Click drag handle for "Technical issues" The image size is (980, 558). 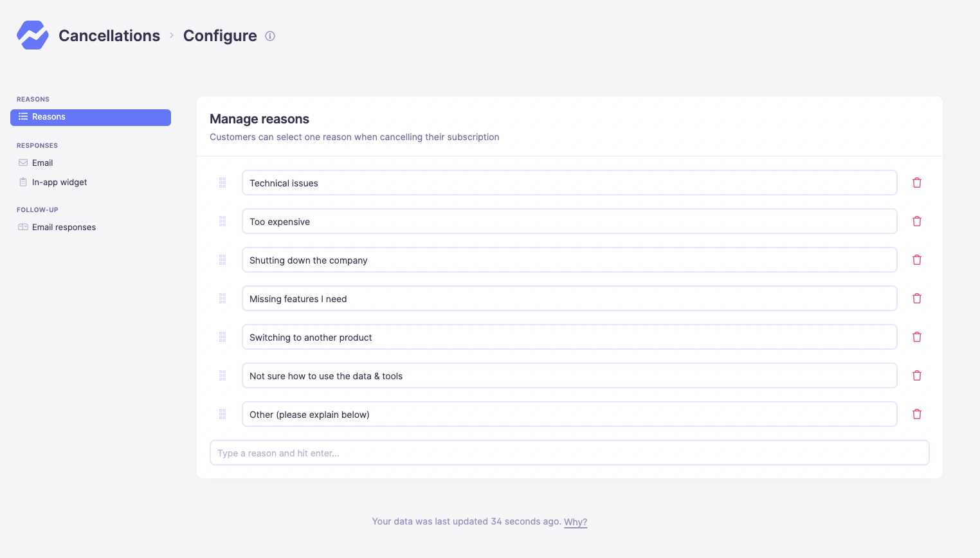(222, 183)
